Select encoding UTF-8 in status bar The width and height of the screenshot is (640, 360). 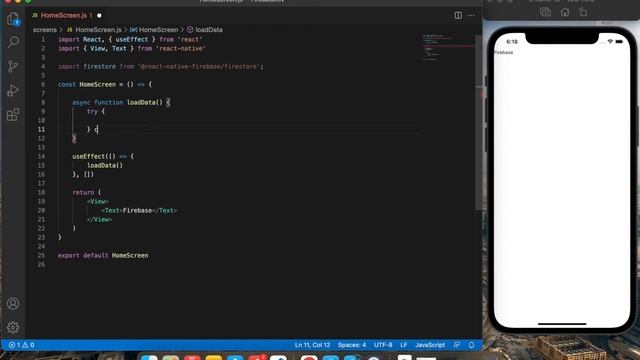tap(383, 345)
